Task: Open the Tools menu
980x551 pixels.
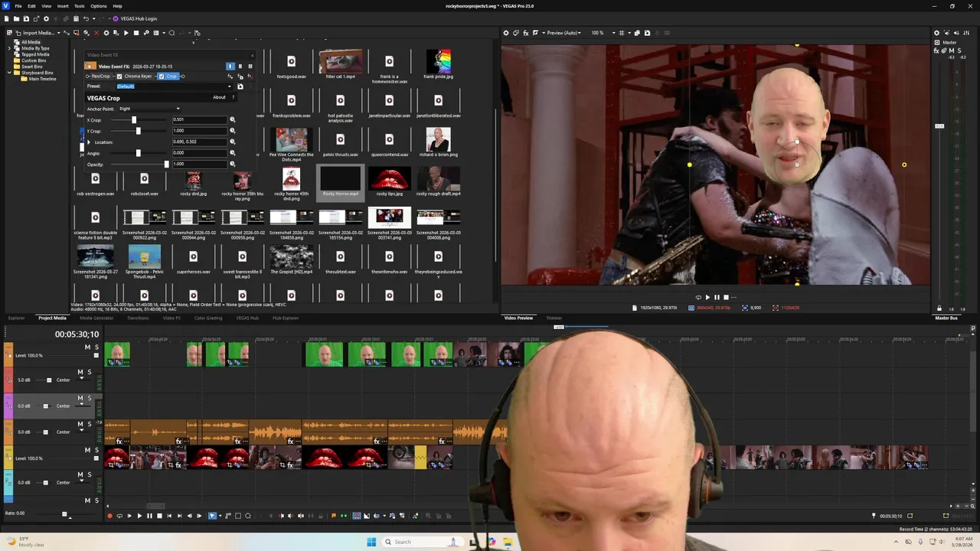Action: (x=80, y=6)
